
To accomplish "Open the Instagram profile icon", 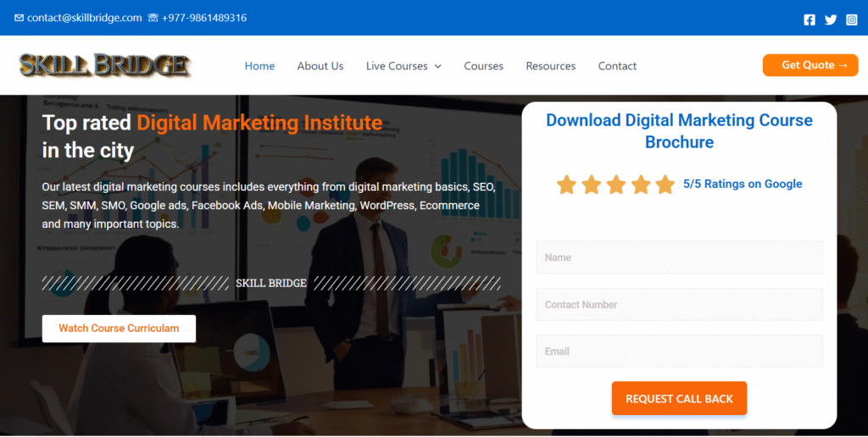I will coord(852,19).
